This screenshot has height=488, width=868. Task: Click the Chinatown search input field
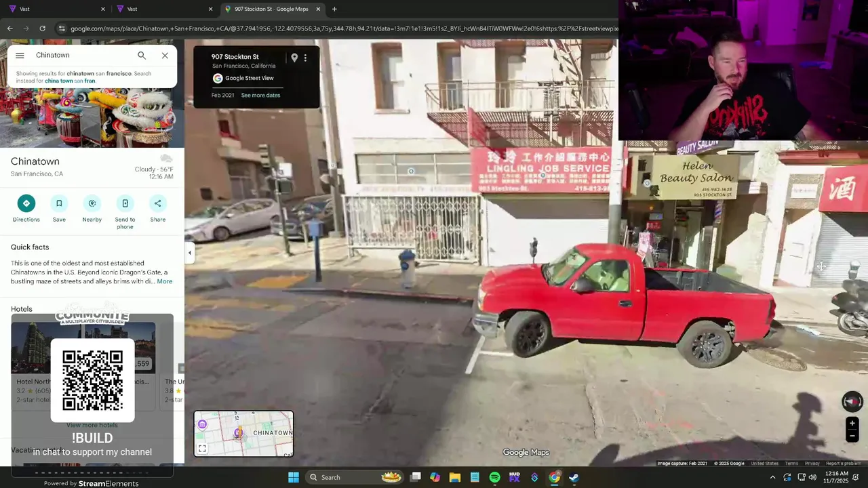tap(81, 56)
